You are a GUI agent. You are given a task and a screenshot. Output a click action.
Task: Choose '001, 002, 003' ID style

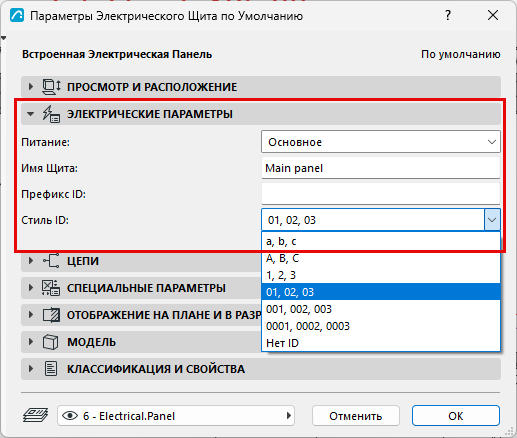pyautogui.click(x=381, y=309)
